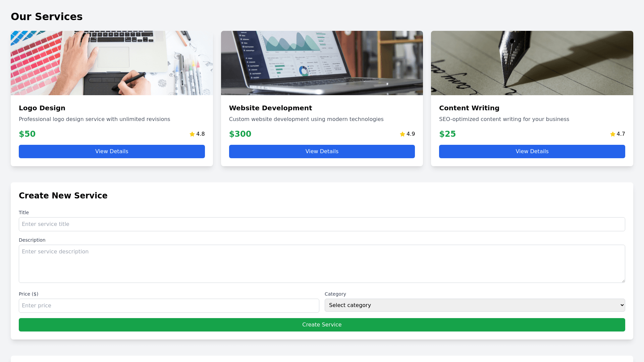Grab the Description textarea resize handle
The width and height of the screenshot is (644, 362).
point(623,281)
